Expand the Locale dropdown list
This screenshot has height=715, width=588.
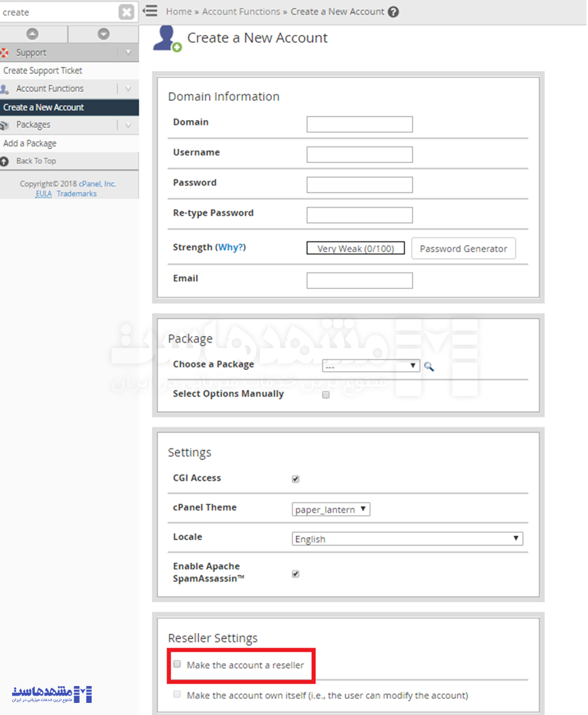tap(407, 539)
